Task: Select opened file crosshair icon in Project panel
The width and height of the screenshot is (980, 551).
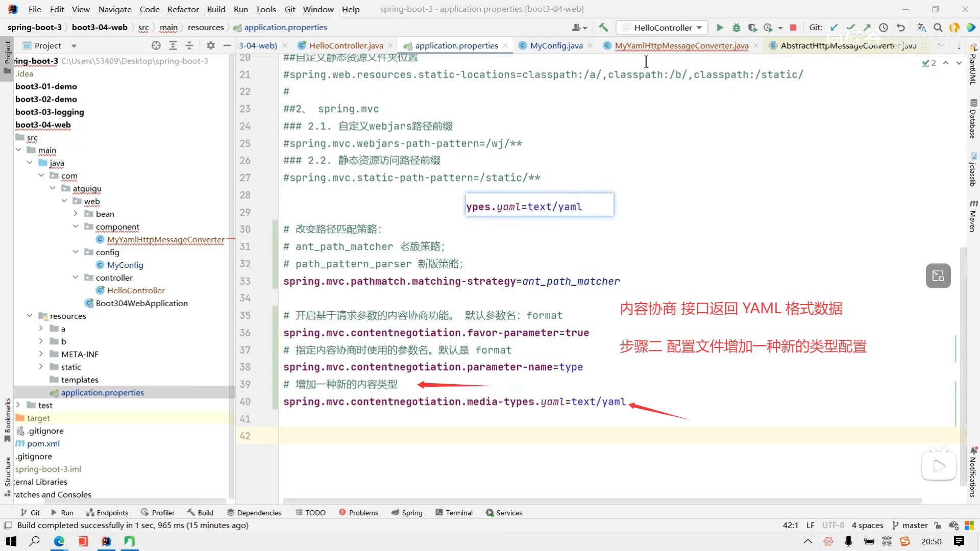Action: click(156, 45)
